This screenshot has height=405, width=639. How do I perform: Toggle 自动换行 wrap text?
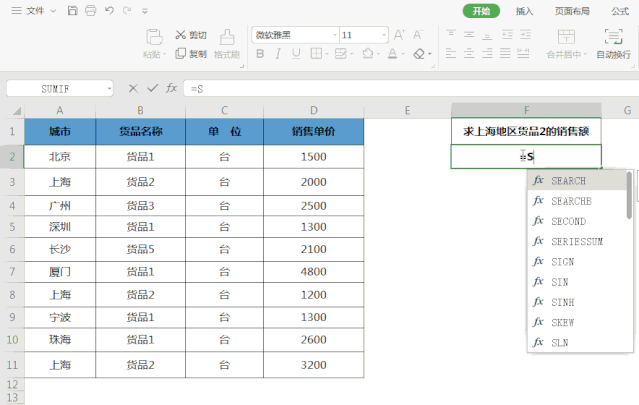pos(613,44)
